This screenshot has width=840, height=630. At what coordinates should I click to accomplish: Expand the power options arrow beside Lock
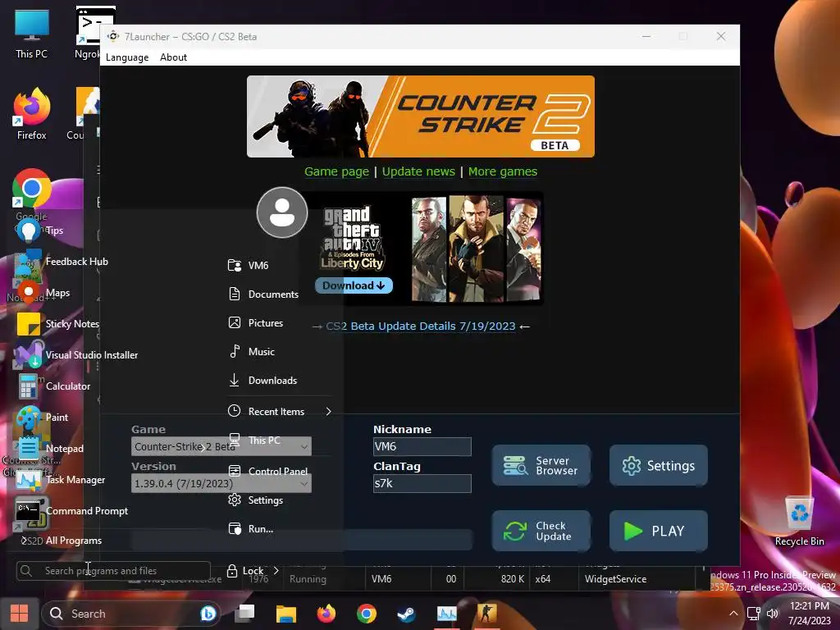point(276,571)
